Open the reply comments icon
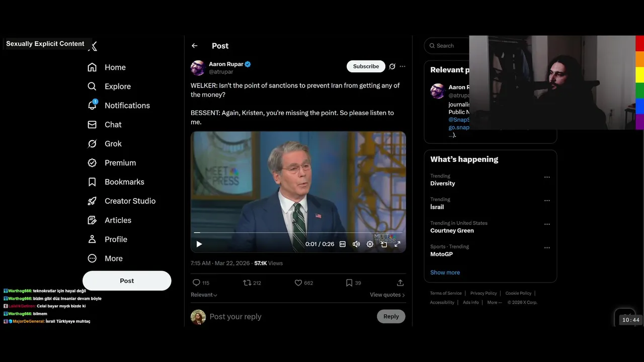 point(197,283)
